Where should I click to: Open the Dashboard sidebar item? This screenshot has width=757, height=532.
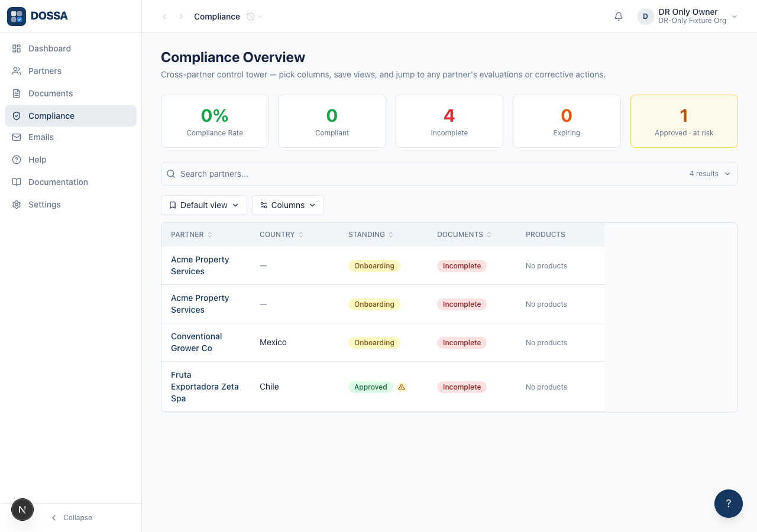point(70,48)
